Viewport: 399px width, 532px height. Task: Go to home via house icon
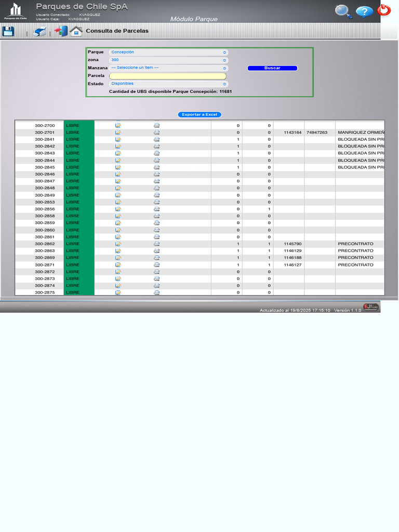pos(76,31)
